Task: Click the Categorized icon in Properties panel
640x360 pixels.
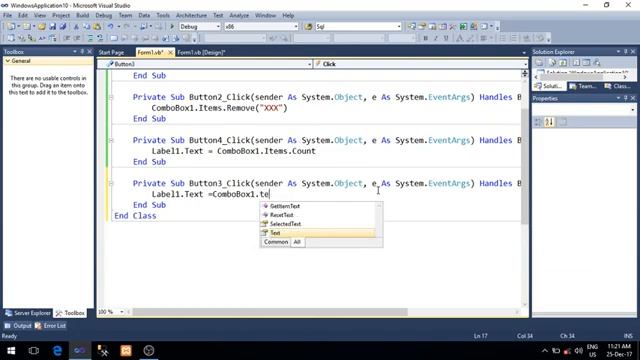Action: click(538, 122)
